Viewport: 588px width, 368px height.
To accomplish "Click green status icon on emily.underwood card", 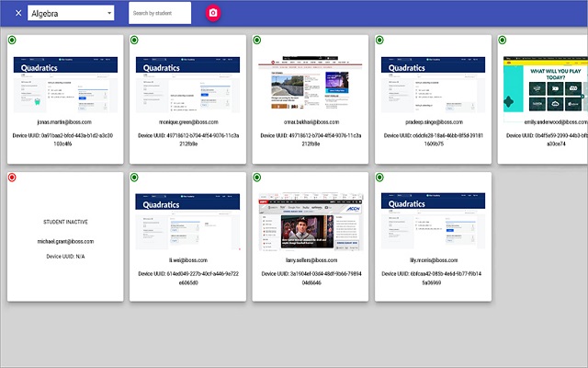I will [502, 40].
